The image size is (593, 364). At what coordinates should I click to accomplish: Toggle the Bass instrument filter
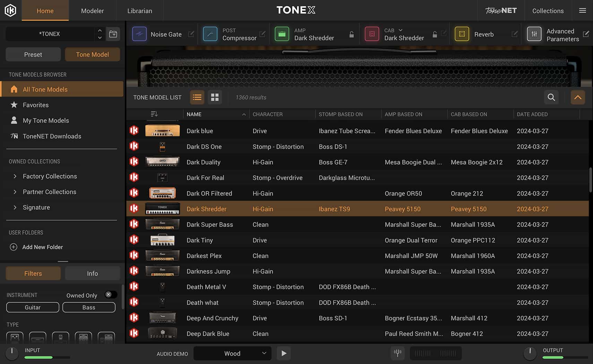[89, 307]
